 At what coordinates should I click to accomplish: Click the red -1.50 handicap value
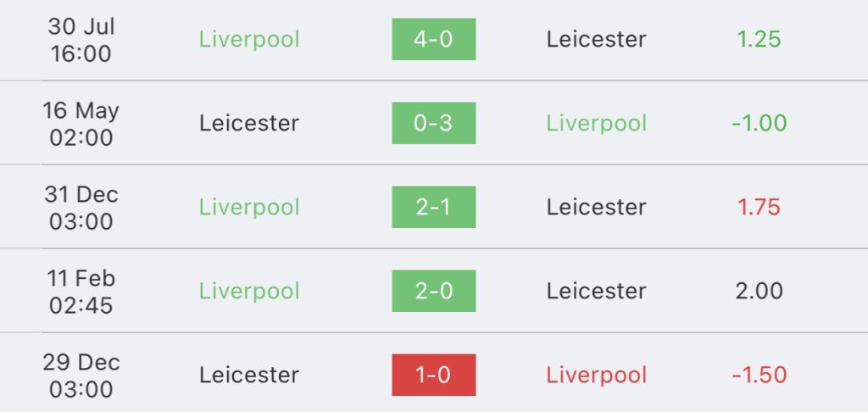[x=759, y=375]
